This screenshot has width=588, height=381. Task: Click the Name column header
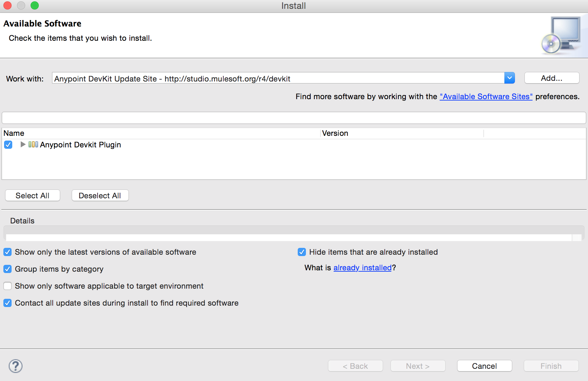[x=14, y=133]
